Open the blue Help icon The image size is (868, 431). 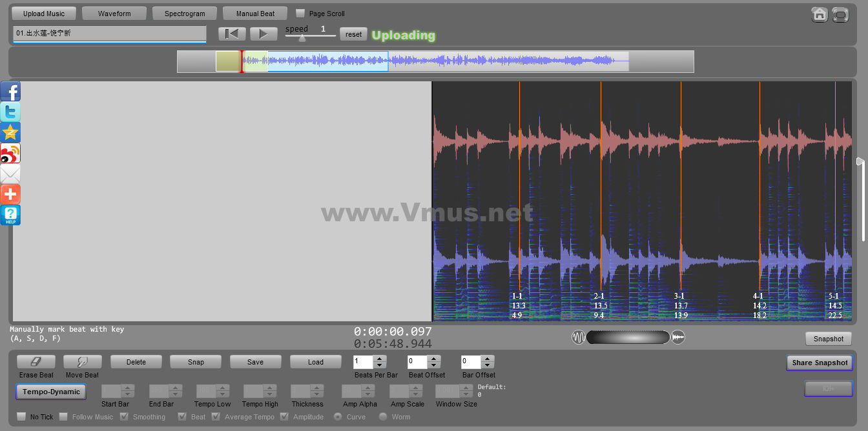(10, 215)
